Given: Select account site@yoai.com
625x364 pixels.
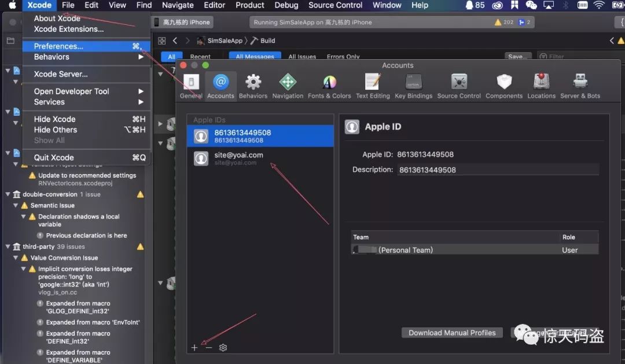Looking at the screenshot, I should [x=260, y=159].
